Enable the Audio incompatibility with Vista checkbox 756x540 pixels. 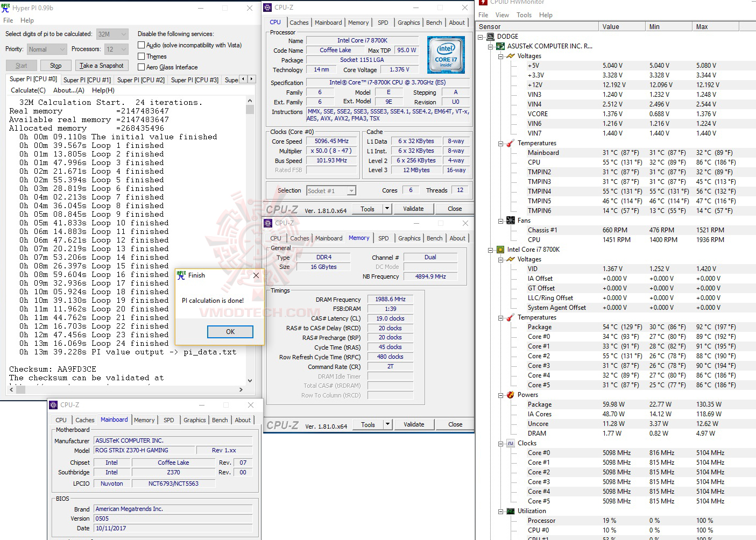(142, 45)
